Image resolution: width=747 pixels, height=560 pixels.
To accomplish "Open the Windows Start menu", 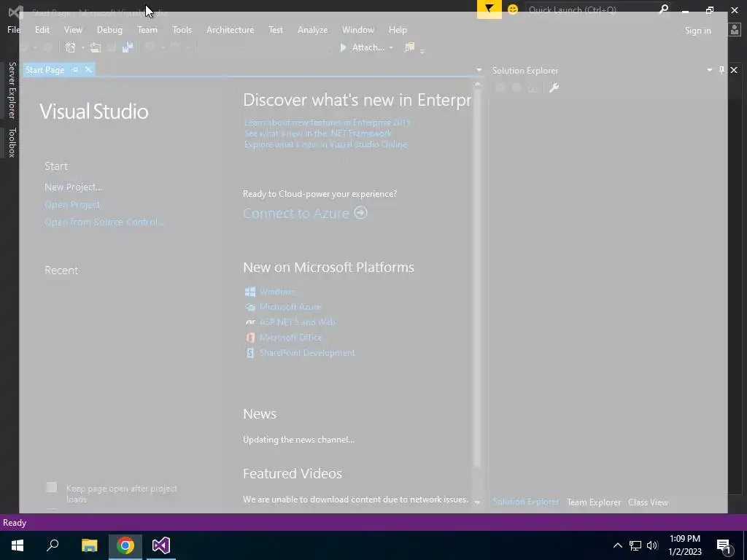I will pos(18,545).
